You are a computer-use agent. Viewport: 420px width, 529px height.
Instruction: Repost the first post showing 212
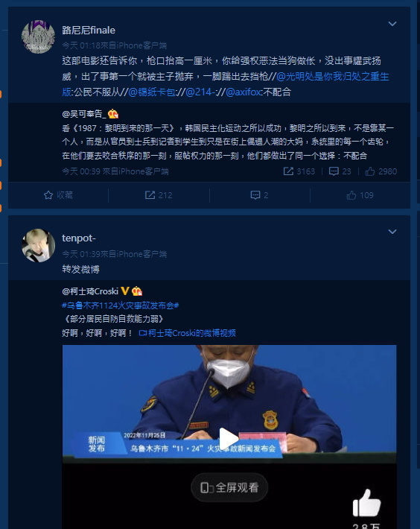(x=159, y=195)
